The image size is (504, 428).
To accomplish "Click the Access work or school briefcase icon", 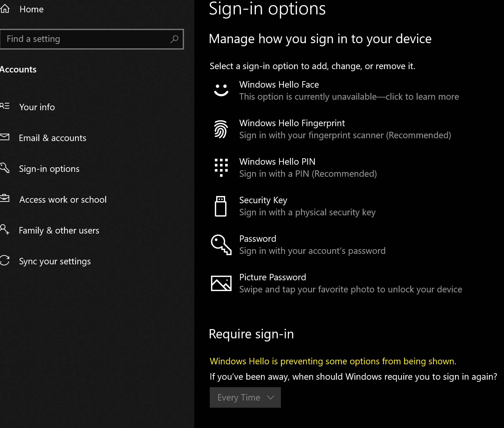I will coord(5,198).
